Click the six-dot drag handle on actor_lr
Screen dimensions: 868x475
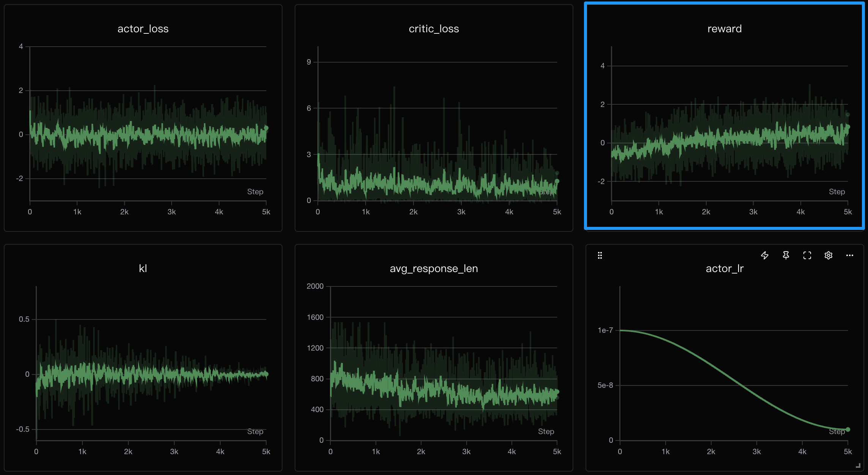[600, 255]
